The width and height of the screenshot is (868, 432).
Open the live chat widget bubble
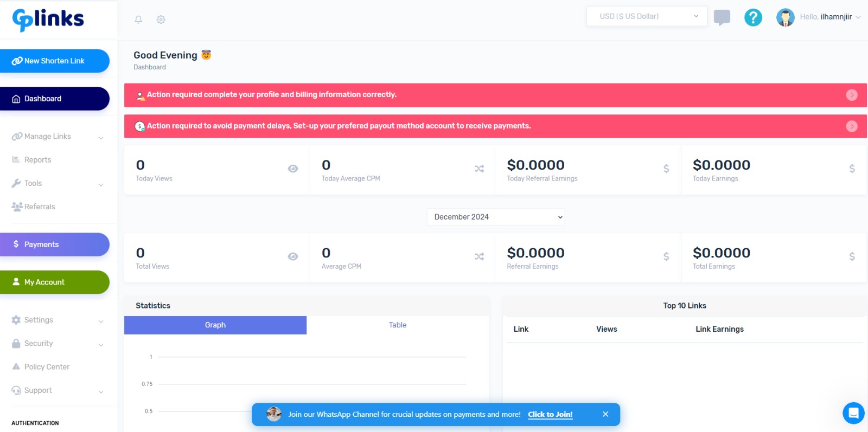pyautogui.click(x=853, y=413)
